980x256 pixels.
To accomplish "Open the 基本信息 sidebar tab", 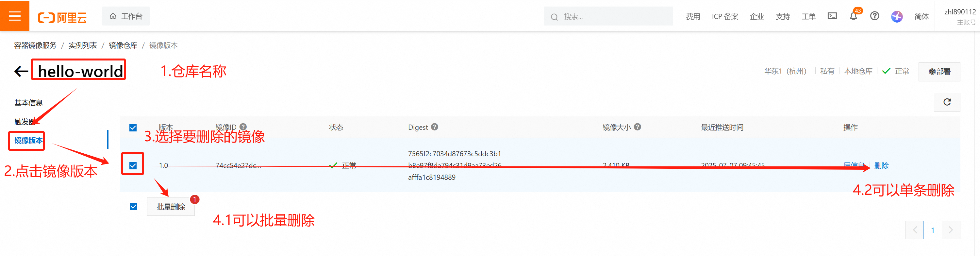I will [x=28, y=103].
